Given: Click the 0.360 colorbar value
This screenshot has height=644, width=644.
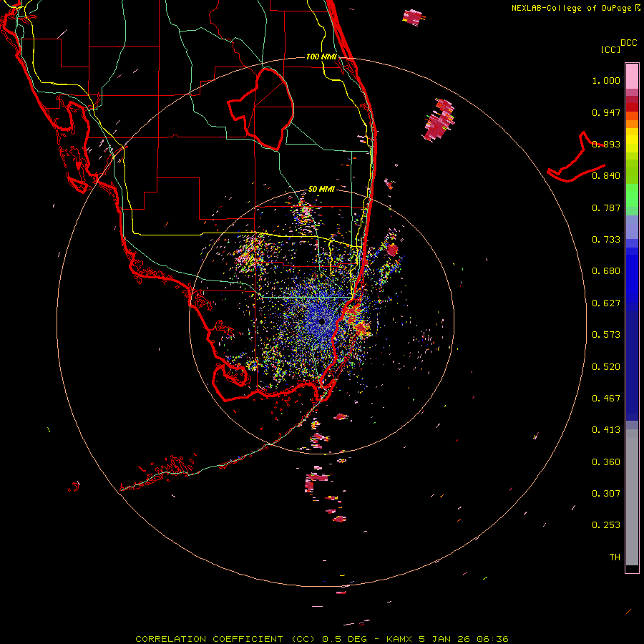Looking at the screenshot, I should tap(606, 462).
